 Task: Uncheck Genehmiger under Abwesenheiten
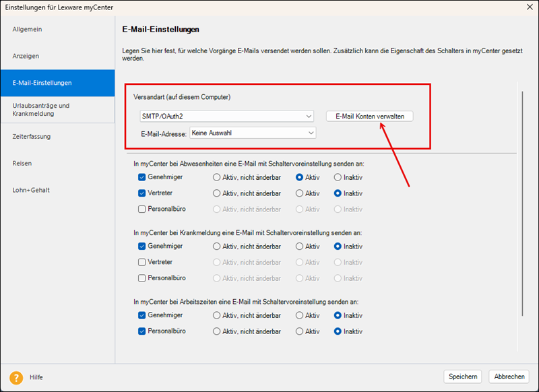tap(141, 177)
